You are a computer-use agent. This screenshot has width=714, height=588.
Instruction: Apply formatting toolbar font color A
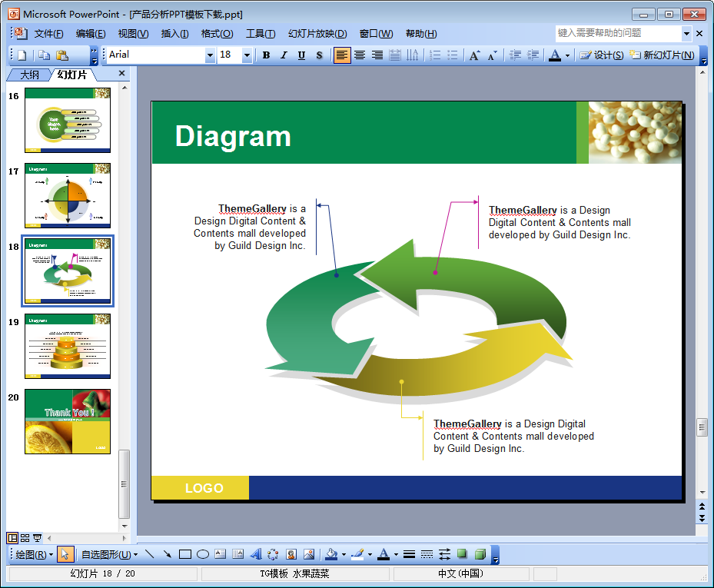(x=555, y=55)
